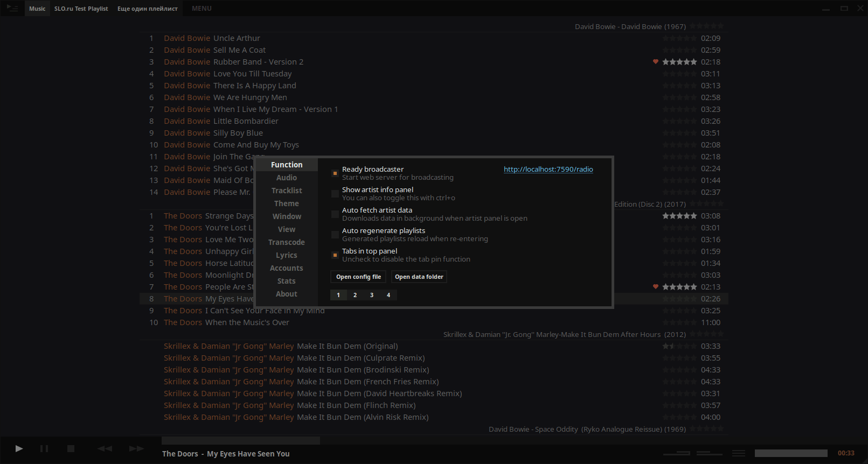868x464 pixels.
Task: Select track Little Bombardier
Action: pyautogui.click(x=434, y=121)
